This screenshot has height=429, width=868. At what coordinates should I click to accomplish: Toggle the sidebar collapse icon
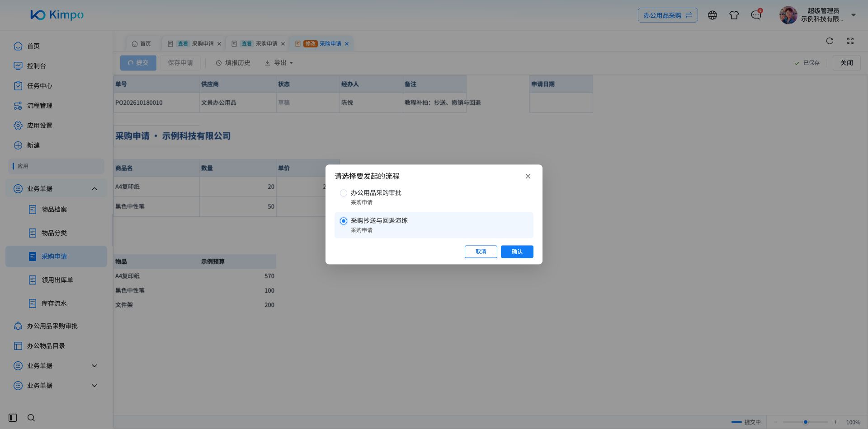click(13, 418)
